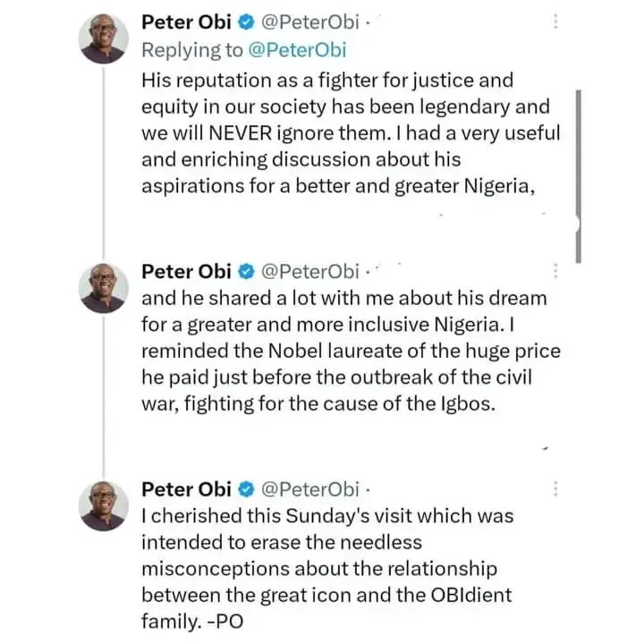
Task: Click the vertical scrollbar thumb
Action: tap(579, 174)
